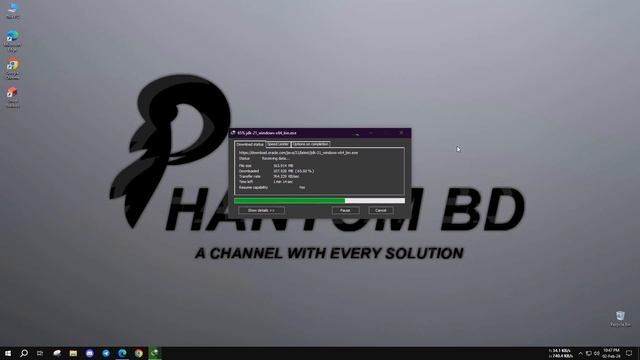The image size is (640, 360).
Task: Open the volume tray icon
Action: [x=597, y=353]
